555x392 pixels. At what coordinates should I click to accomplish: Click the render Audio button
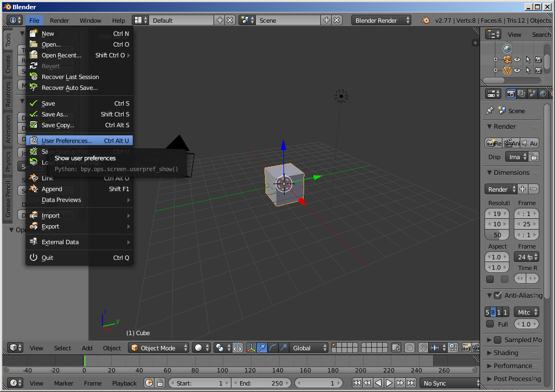(x=530, y=143)
